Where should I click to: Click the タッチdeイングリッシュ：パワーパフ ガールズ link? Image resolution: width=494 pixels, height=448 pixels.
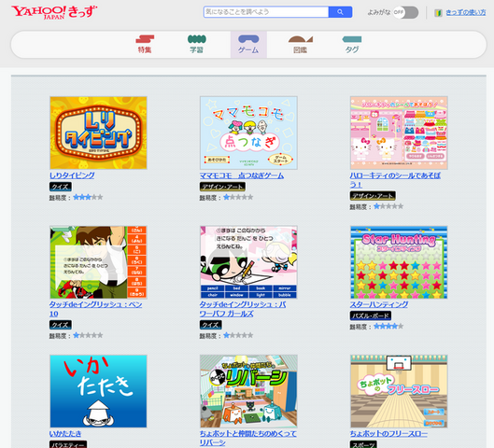point(243,309)
